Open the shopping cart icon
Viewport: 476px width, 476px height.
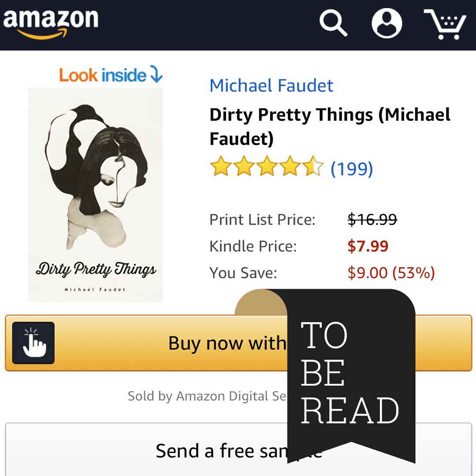tap(445, 23)
